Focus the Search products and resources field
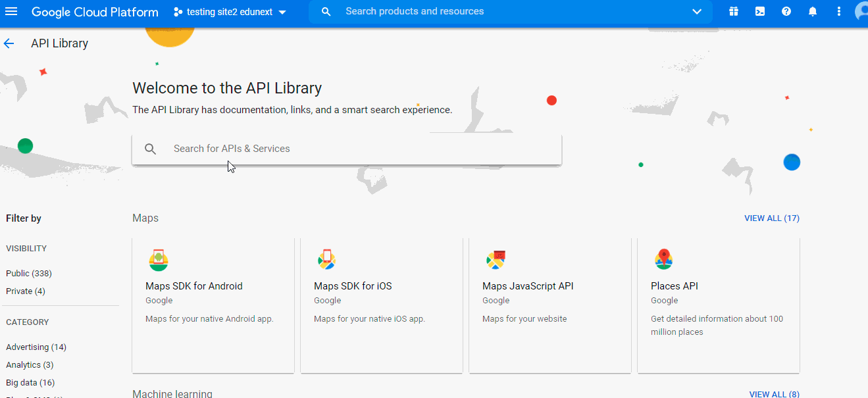This screenshot has height=398, width=868. click(510, 12)
